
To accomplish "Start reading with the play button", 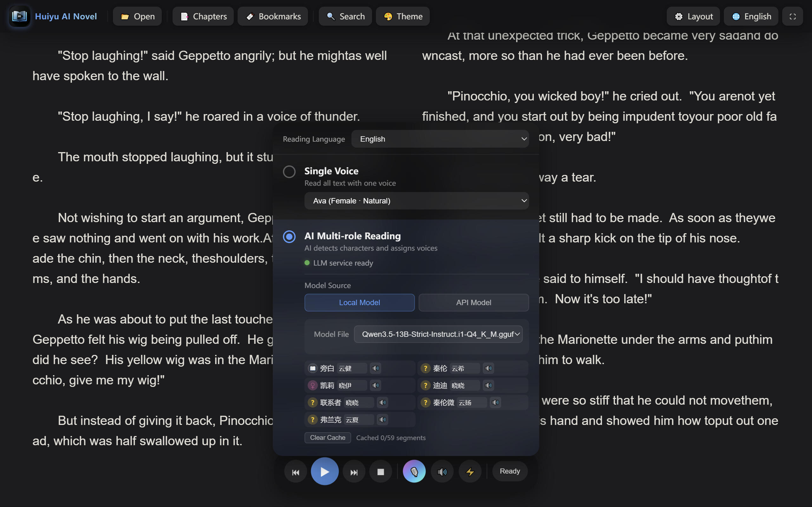I will (x=324, y=472).
